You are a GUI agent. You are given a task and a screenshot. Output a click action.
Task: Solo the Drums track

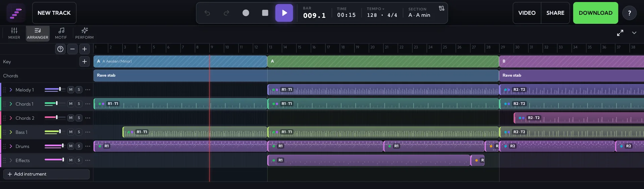79,146
